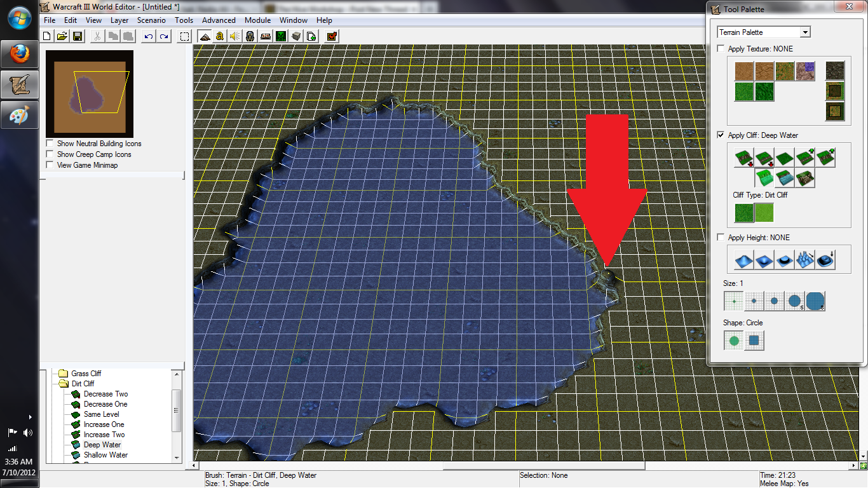Screen dimensions: 868x488
Task: Open the Trigger Editor letter 'a' icon
Action: (220, 36)
